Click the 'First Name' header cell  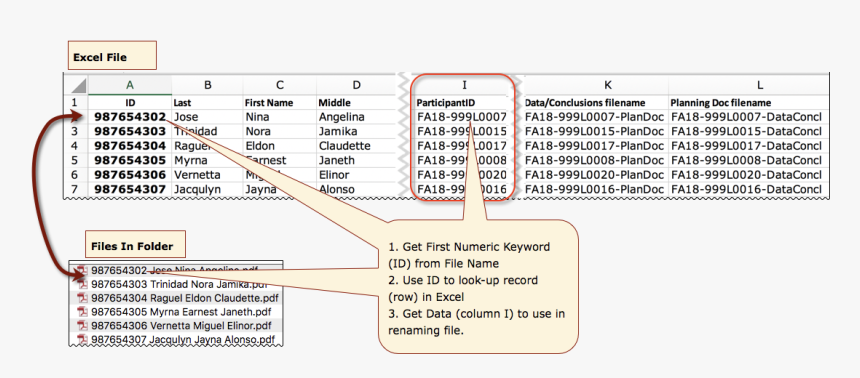point(280,103)
